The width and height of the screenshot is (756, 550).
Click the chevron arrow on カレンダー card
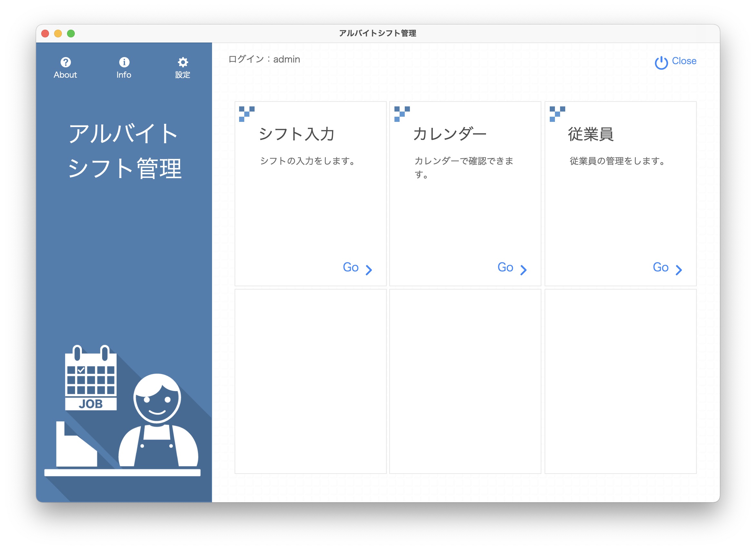point(523,270)
